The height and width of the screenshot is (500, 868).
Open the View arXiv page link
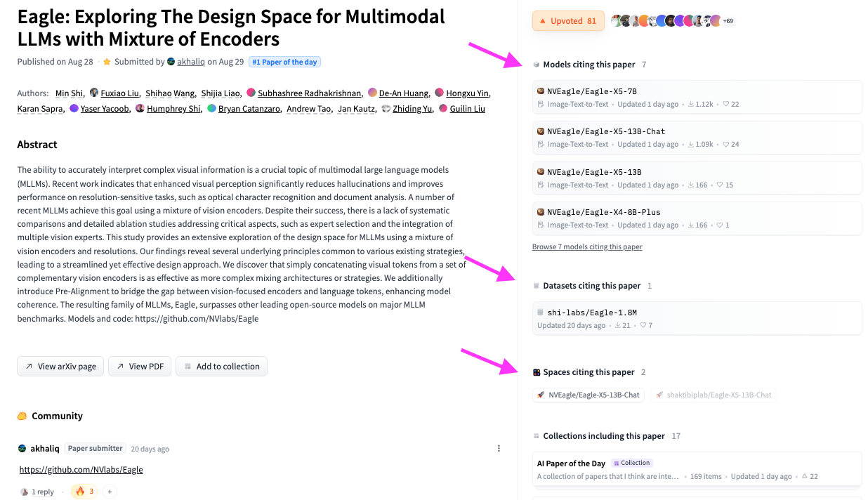60,367
